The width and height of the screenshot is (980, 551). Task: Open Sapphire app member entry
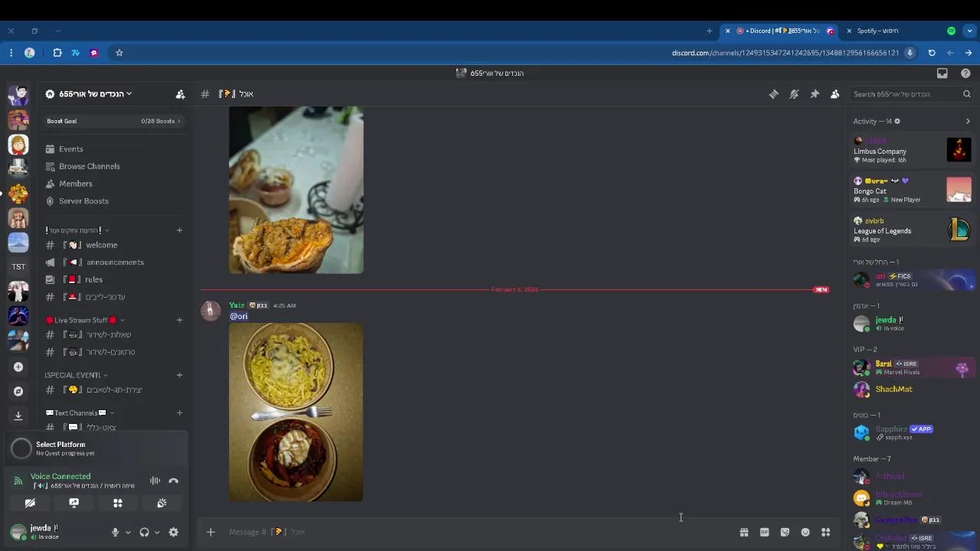(912, 432)
